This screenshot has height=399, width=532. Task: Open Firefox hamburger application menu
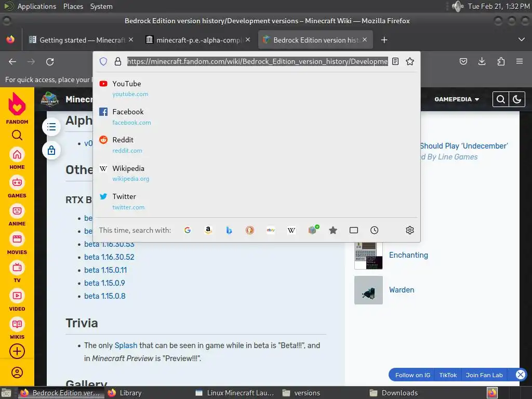(520, 61)
